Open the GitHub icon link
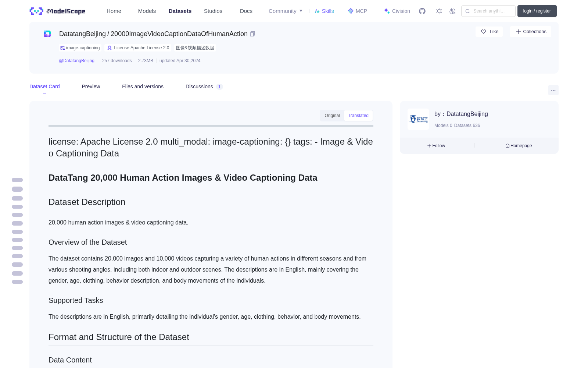Image resolution: width=588 pixels, height=368 pixels. pyautogui.click(x=422, y=11)
